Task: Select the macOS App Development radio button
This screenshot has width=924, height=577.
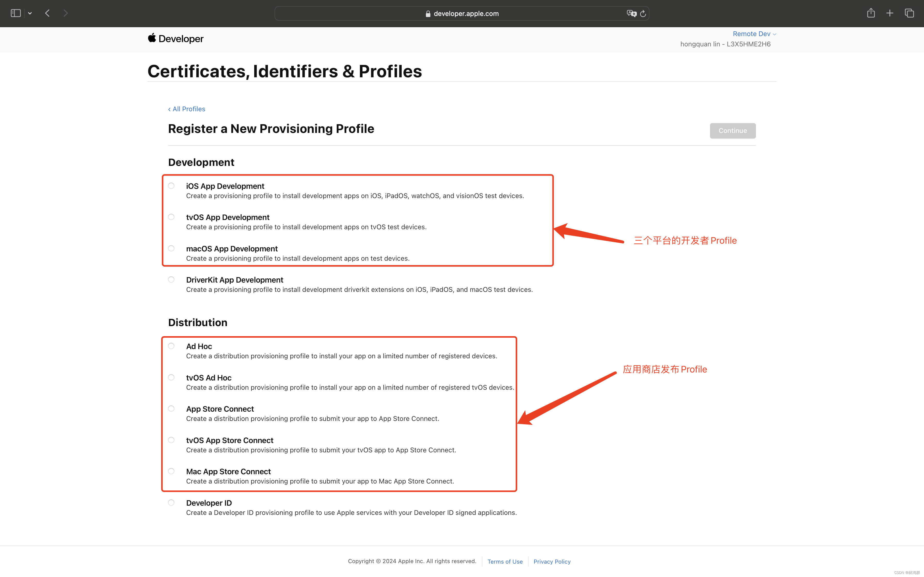Action: [171, 248]
